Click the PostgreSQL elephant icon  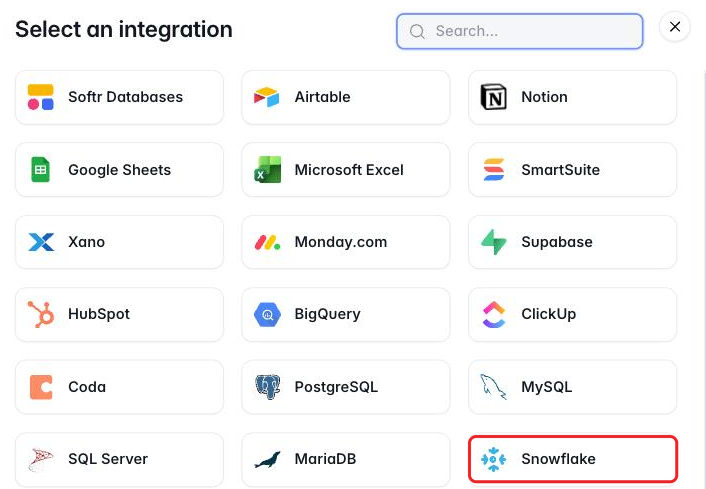pos(267,387)
